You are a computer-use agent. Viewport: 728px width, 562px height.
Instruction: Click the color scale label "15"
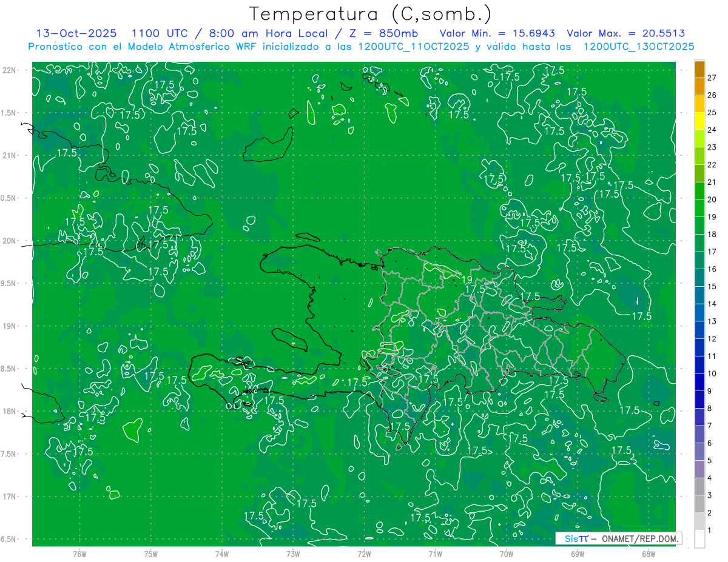click(713, 286)
